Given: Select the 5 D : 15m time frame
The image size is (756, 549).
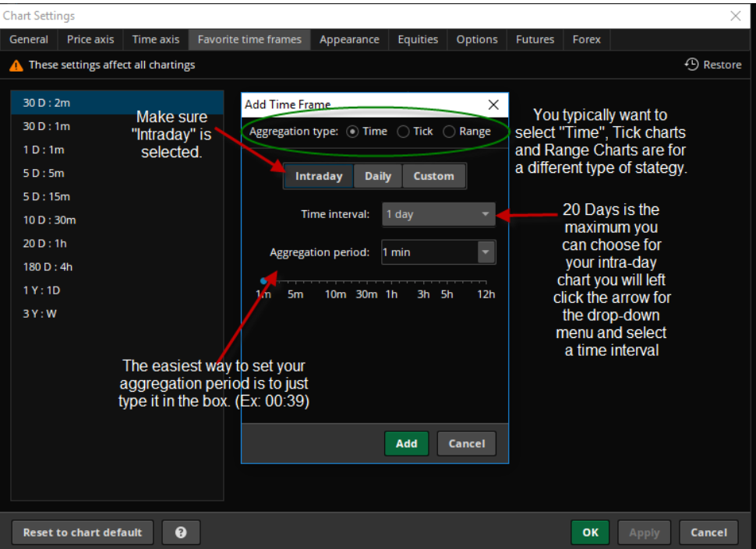Looking at the screenshot, I should pos(117,196).
